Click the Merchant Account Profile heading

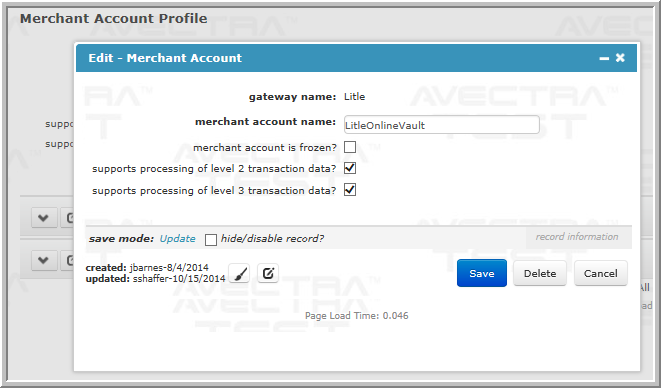(113, 19)
